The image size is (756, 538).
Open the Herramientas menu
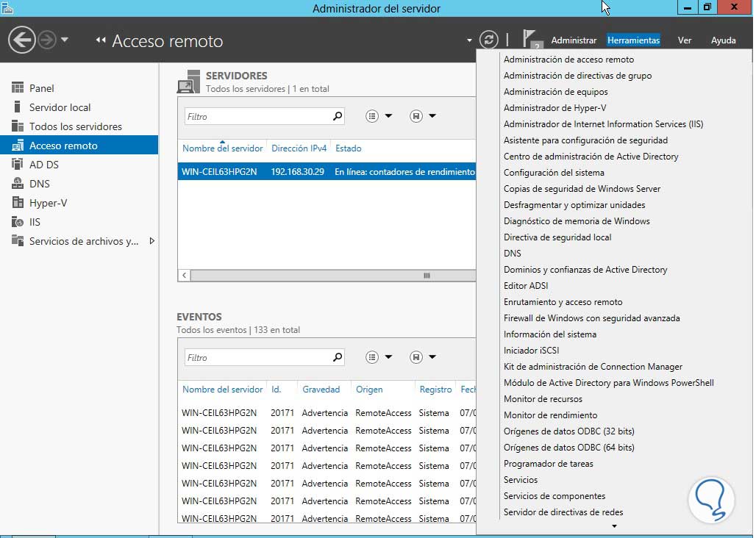click(x=633, y=40)
